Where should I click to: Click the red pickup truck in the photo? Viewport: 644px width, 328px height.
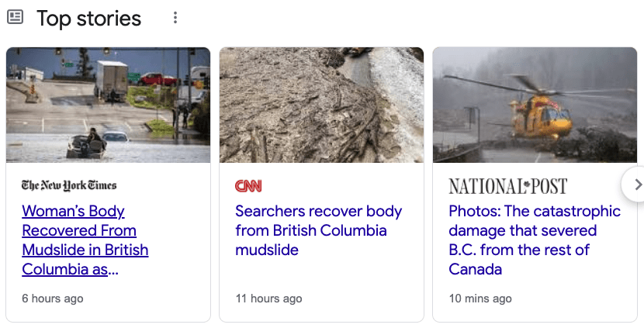click(x=159, y=78)
